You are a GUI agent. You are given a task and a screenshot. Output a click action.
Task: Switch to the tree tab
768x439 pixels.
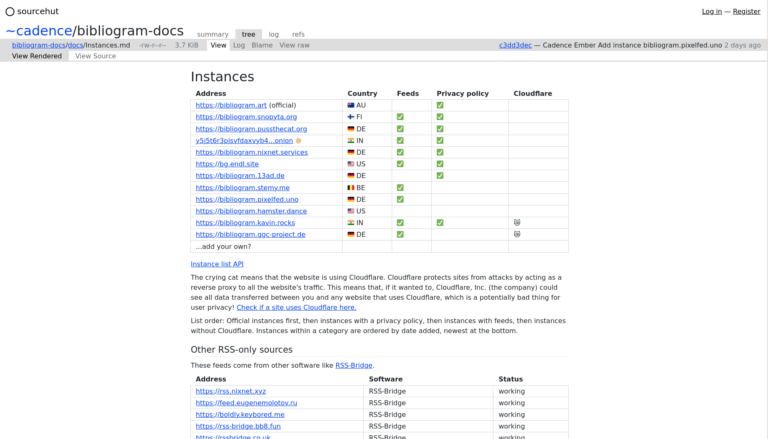pos(249,34)
